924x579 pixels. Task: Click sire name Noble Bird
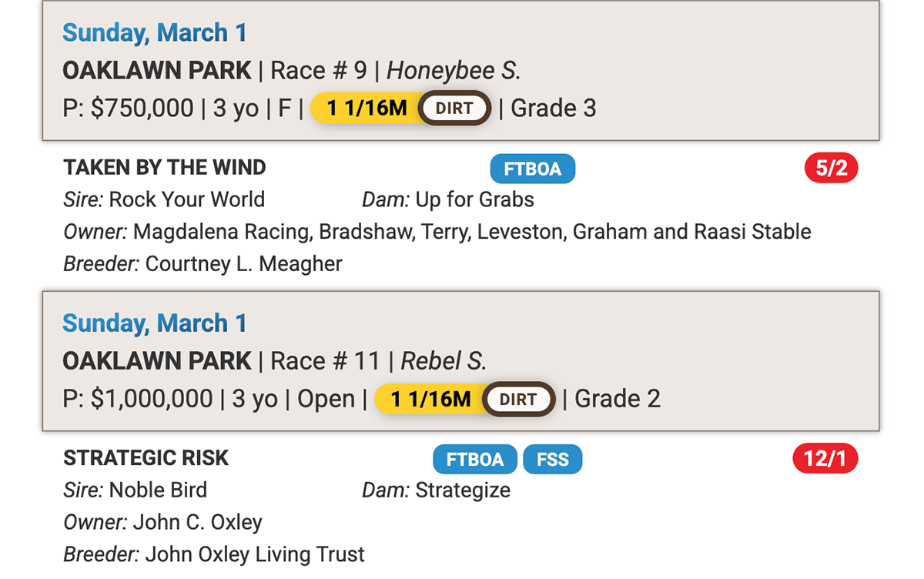(158, 490)
